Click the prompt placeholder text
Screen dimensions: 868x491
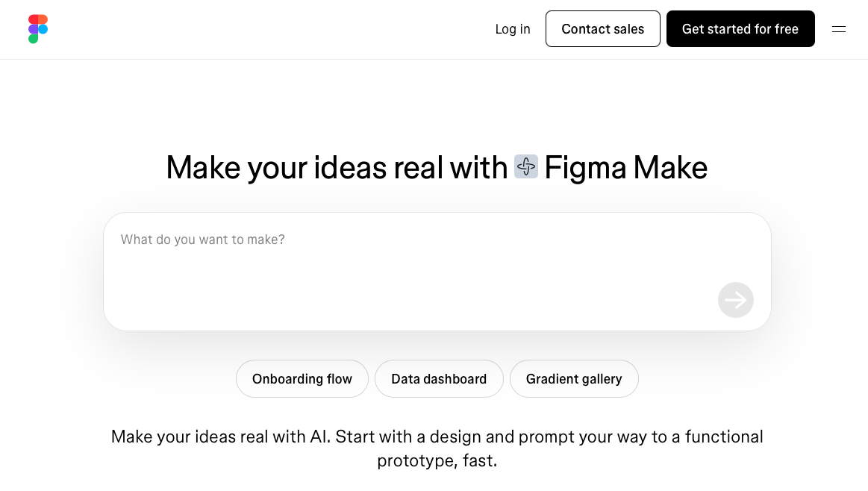(202, 239)
